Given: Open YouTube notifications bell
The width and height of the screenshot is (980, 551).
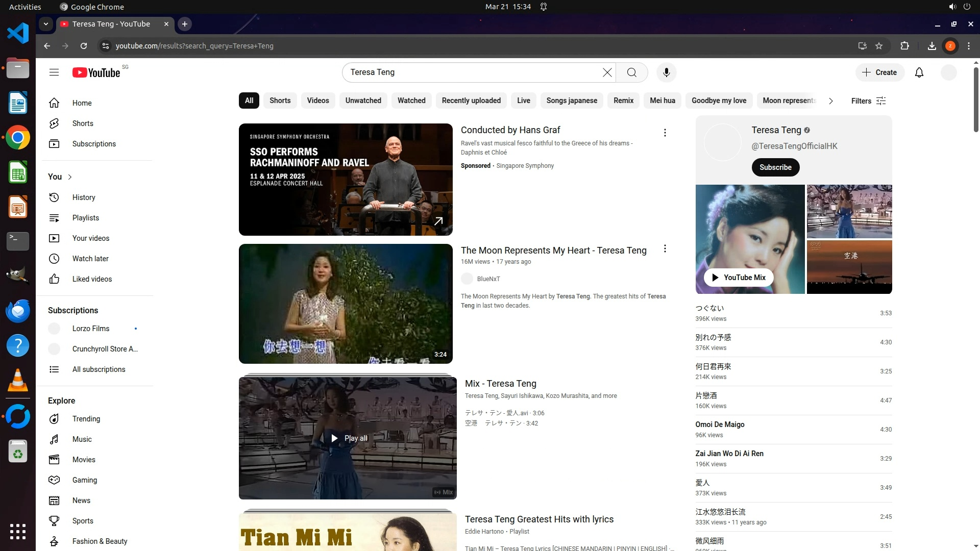Looking at the screenshot, I should coord(919,72).
